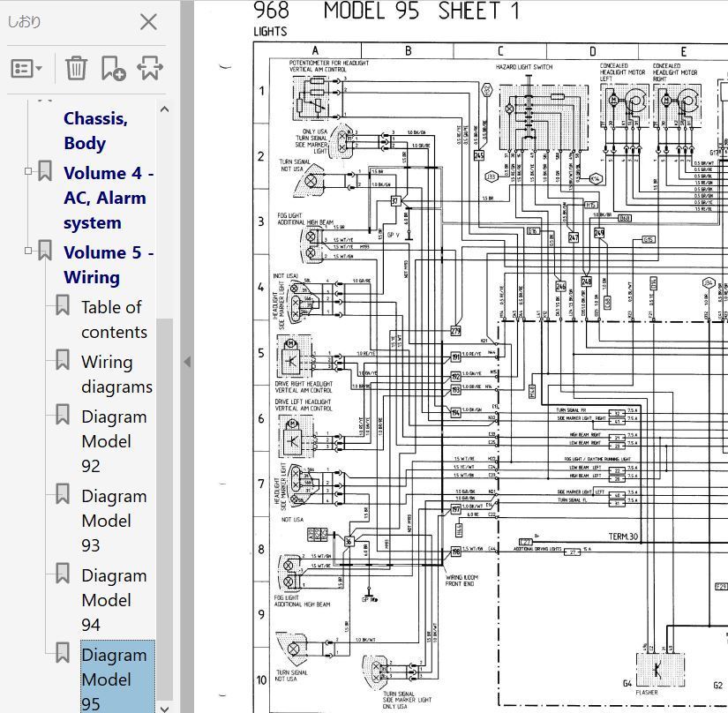Click the bookmark icon beside Diagram Model 93
Screen dimensions: 728x713
[x=63, y=494]
